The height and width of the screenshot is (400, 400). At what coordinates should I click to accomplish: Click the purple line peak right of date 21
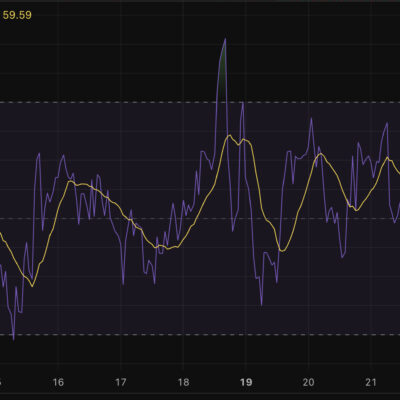coord(387,124)
